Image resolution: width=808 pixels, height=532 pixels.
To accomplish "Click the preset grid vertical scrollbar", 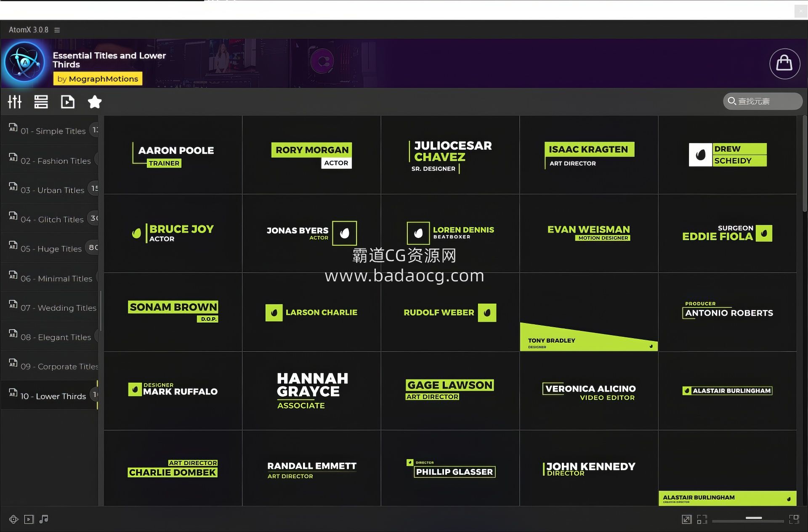I will [805, 164].
